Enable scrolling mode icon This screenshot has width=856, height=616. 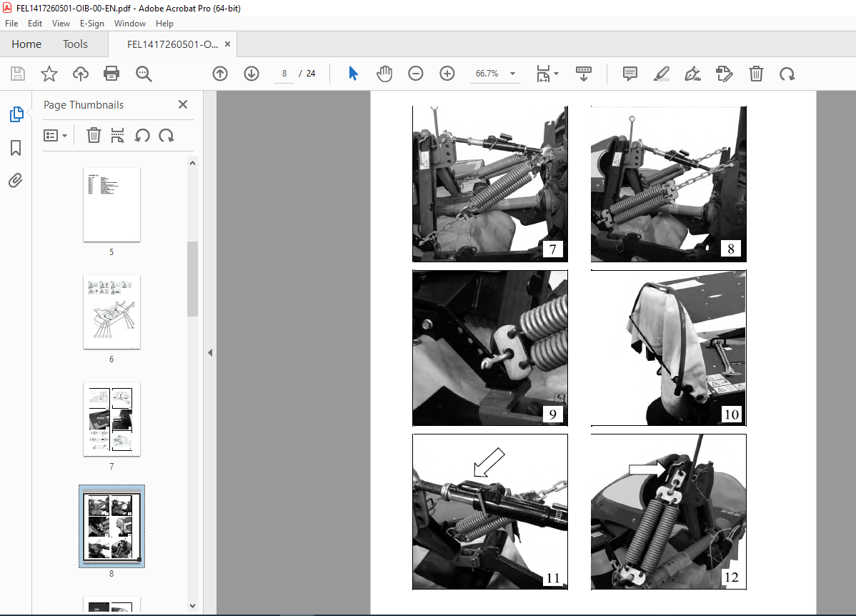[584, 74]
